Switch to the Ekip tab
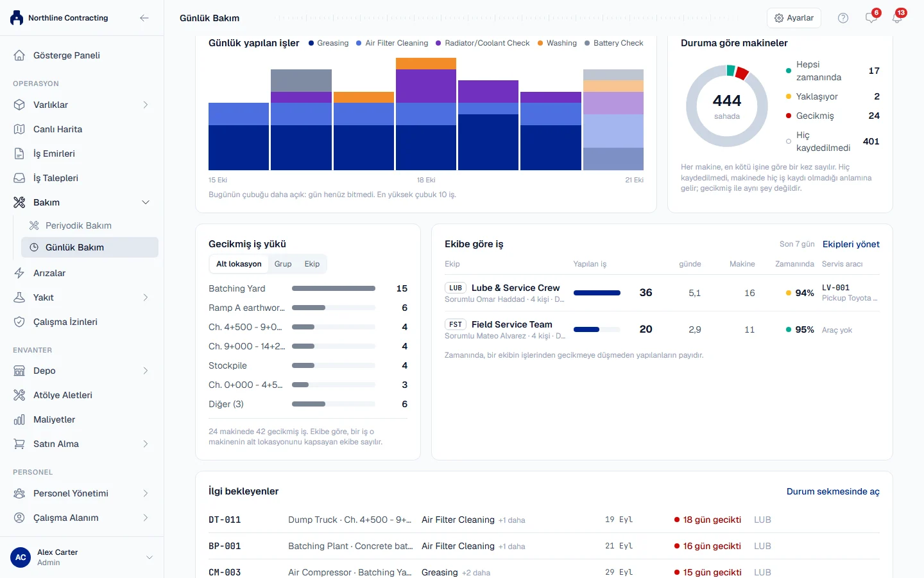 point(312,264)
